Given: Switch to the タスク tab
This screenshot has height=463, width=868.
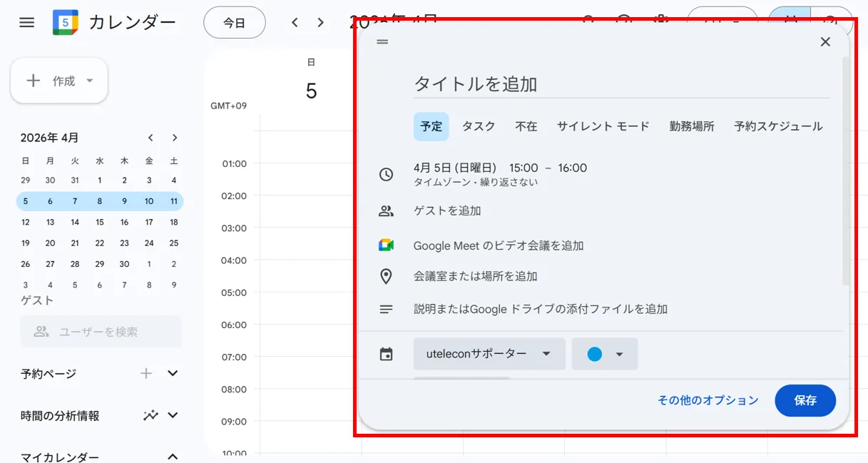Looking at the screenshot, I should (x=479, y=126).
